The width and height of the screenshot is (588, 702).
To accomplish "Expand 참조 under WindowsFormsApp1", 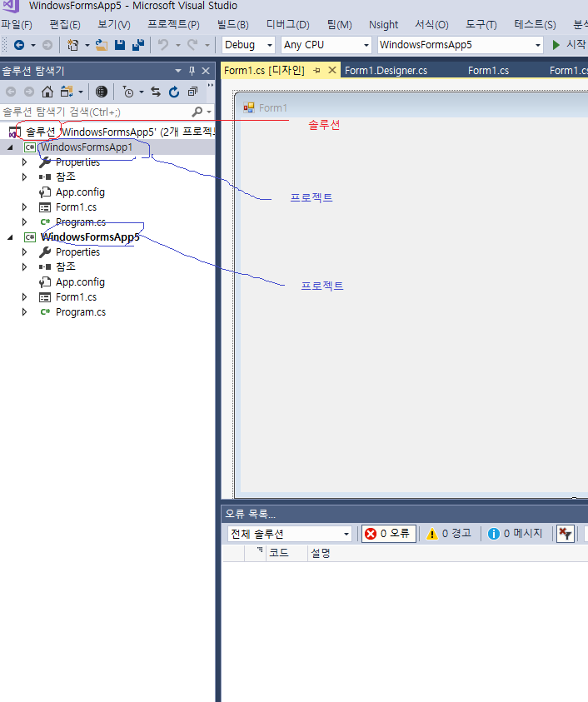I will tap(24, 177).
